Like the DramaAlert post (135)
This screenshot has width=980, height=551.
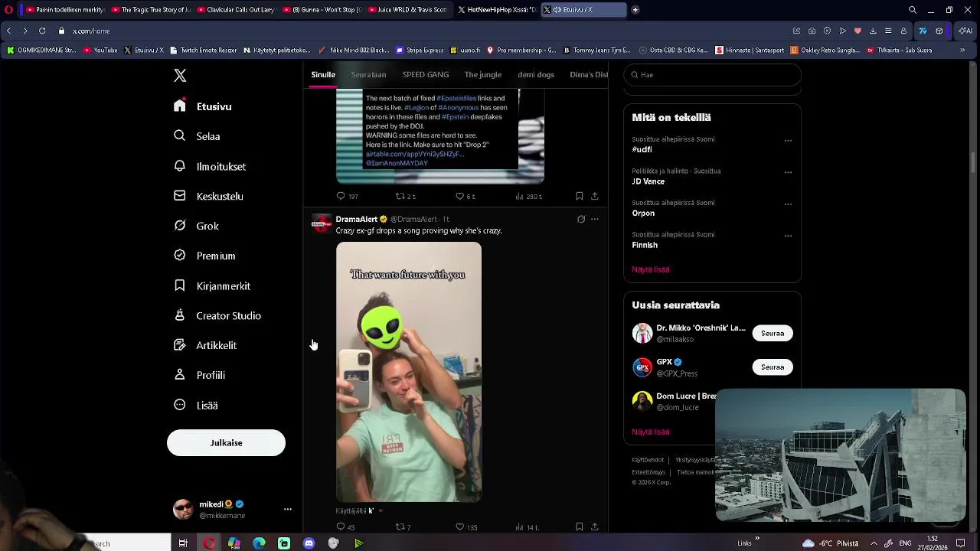(x=466, y=527)
